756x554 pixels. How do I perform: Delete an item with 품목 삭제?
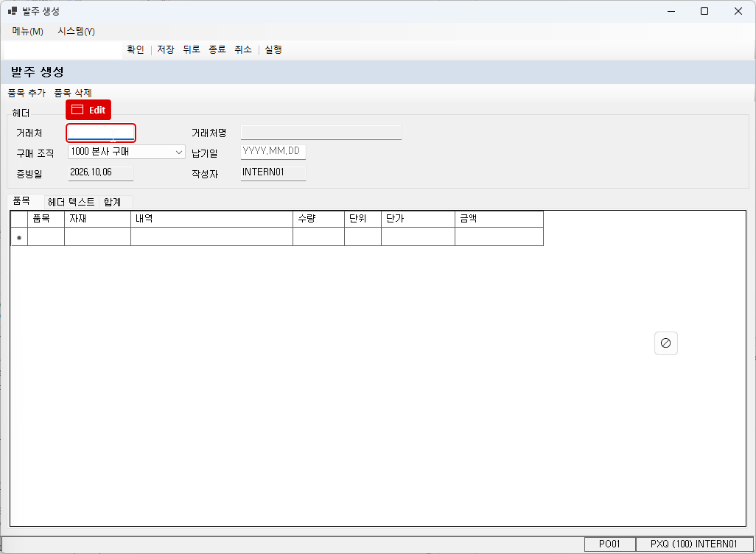[73, 93]
